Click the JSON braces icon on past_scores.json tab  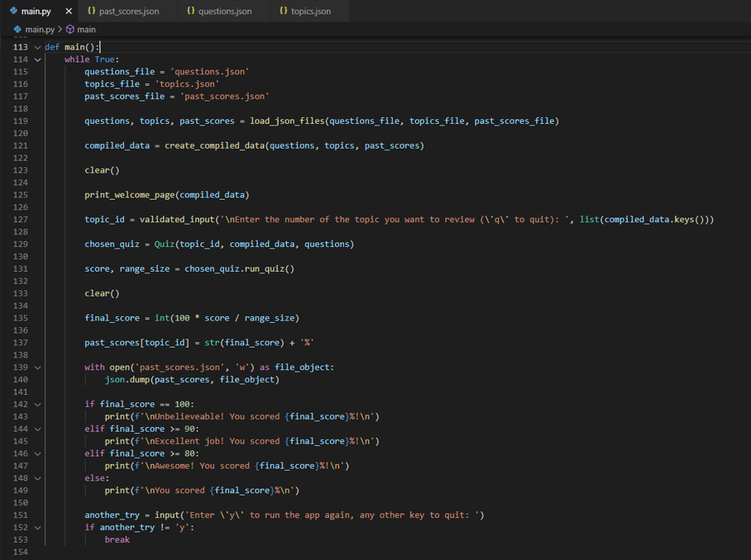pyautogui.click(x=92, y=11)
